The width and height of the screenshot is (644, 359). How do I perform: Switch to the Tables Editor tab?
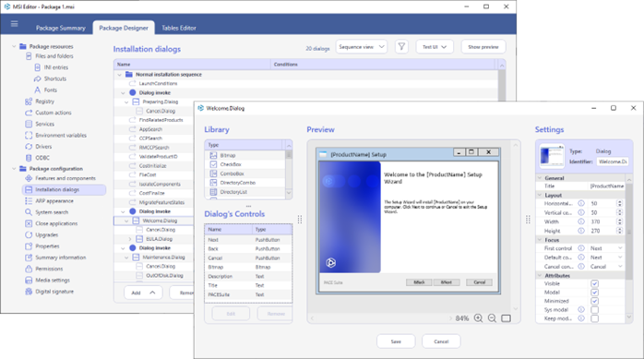click(179, 28)
